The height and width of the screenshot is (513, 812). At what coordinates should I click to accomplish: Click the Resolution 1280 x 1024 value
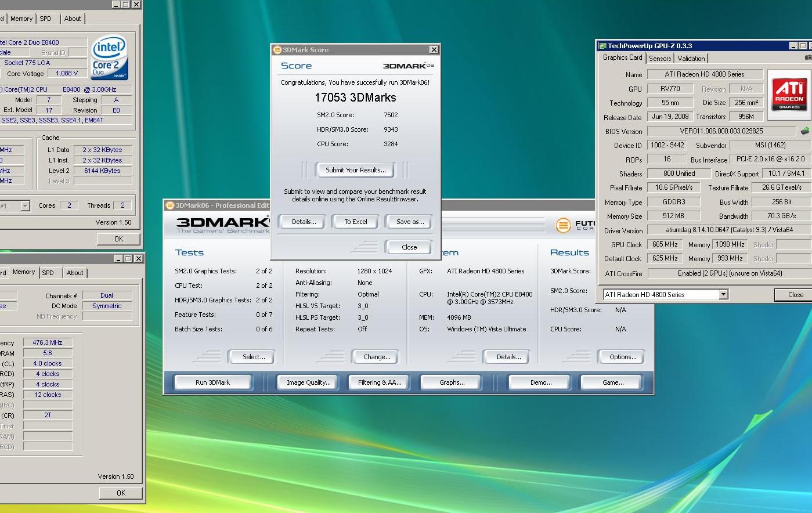coord(374,271)
